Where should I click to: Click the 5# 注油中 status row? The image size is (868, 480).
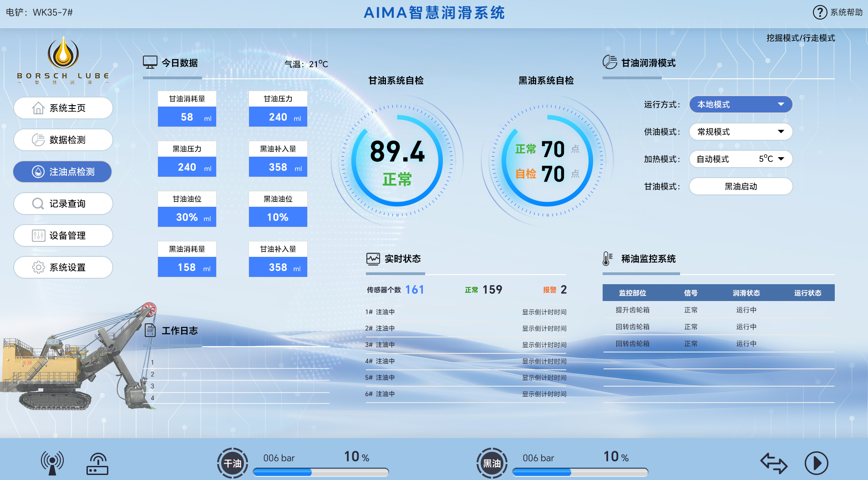click(x=466, y=378)
